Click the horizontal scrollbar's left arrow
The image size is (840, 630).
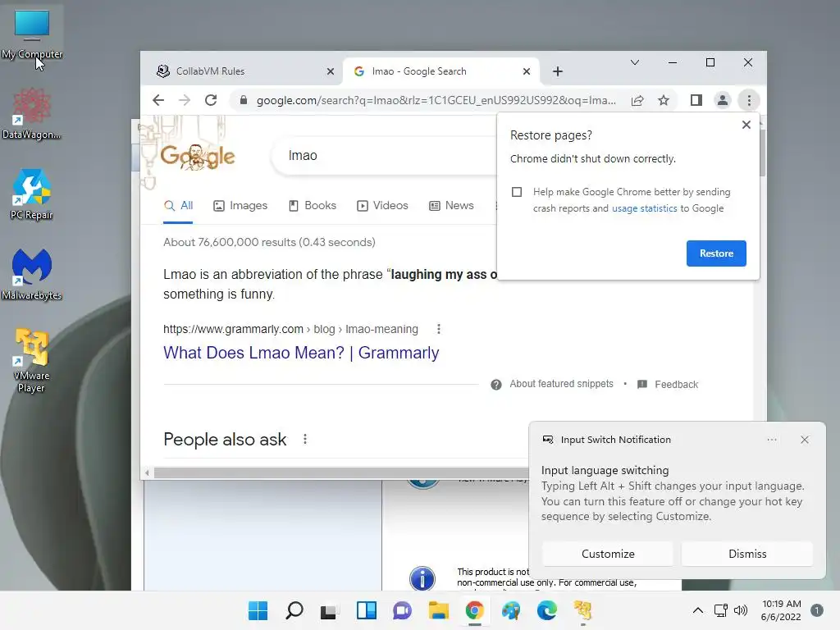(x=147, y=472)
